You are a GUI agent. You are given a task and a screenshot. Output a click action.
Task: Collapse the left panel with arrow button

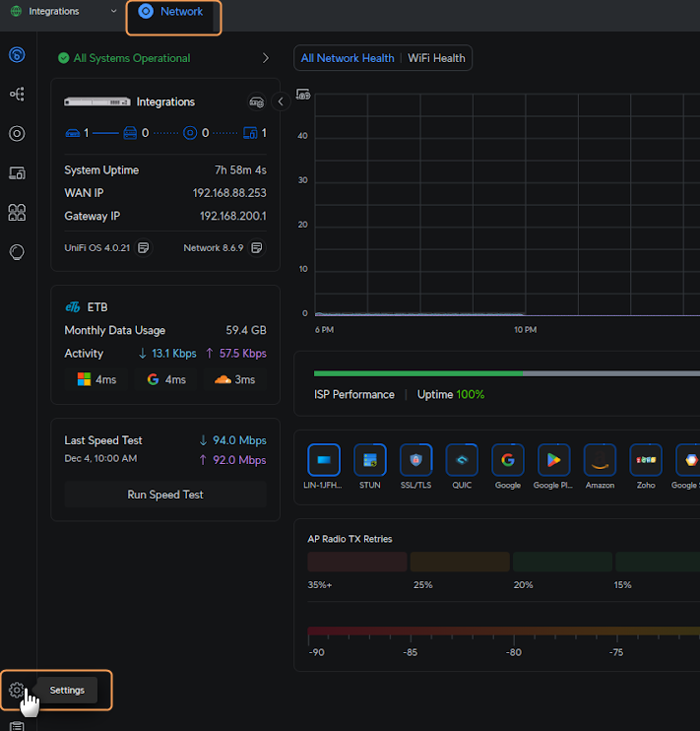(281, 101)
